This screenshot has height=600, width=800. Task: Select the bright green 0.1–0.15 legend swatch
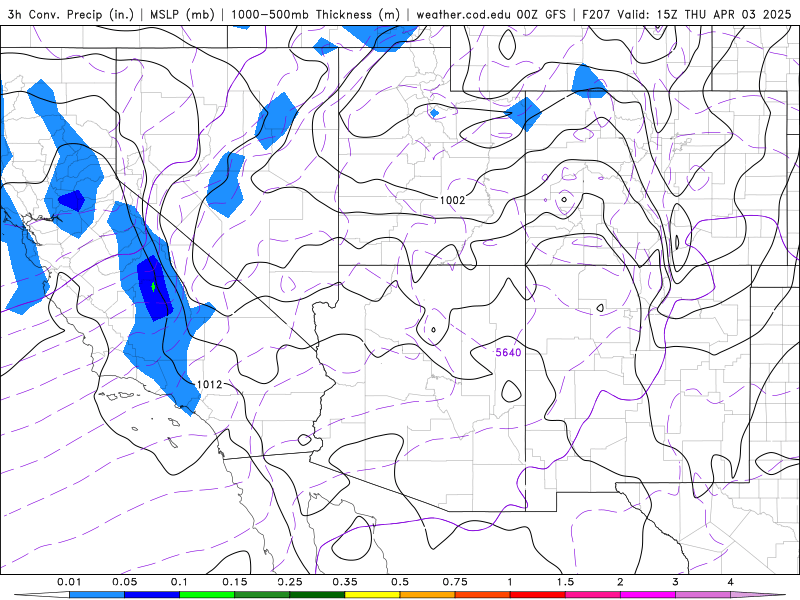pyautogui.click(x=207, y=595)
